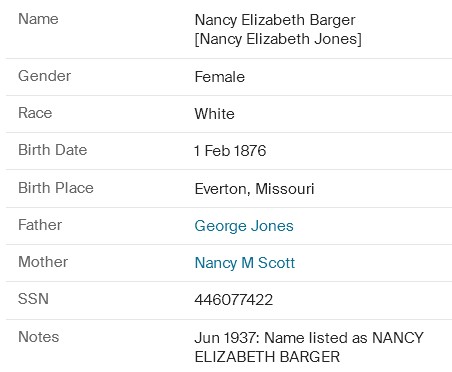
Task: Click the Race field label
Action: pos(35,113)
